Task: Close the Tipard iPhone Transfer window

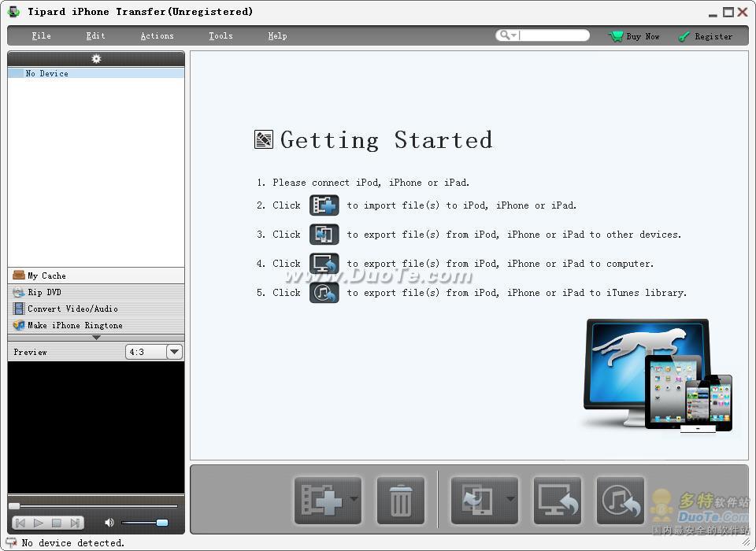Action: coord(743,12)
